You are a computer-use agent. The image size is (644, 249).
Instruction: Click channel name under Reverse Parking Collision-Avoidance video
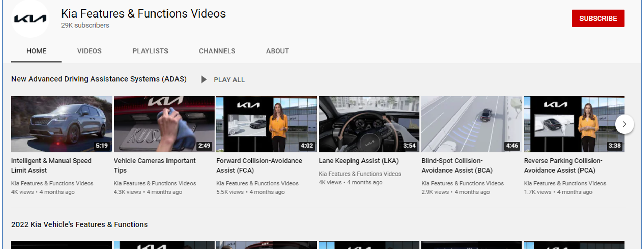(x=565, y=183)
